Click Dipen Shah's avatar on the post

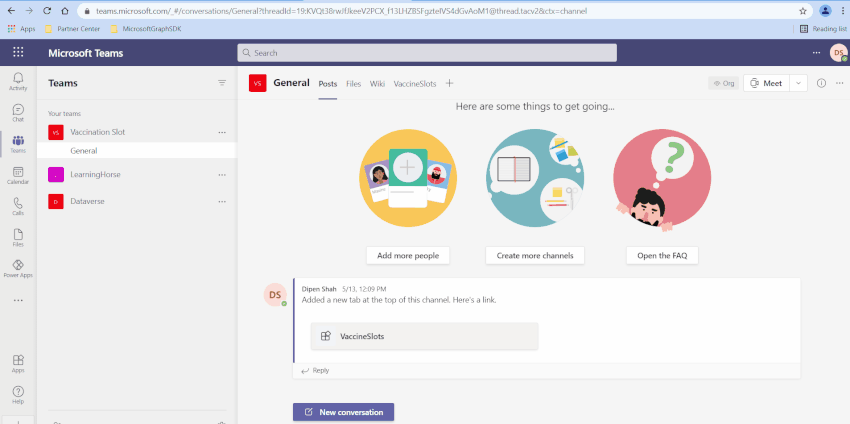pos(275,294)
